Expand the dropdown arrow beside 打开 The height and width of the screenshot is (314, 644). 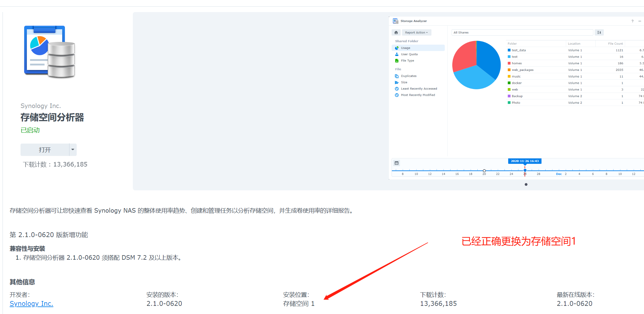[73, 150]
